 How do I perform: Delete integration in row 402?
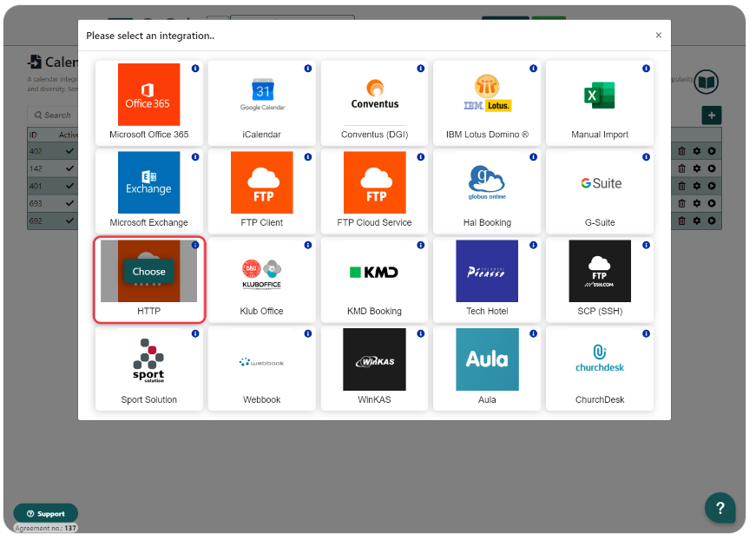click(x=681, y=151)
